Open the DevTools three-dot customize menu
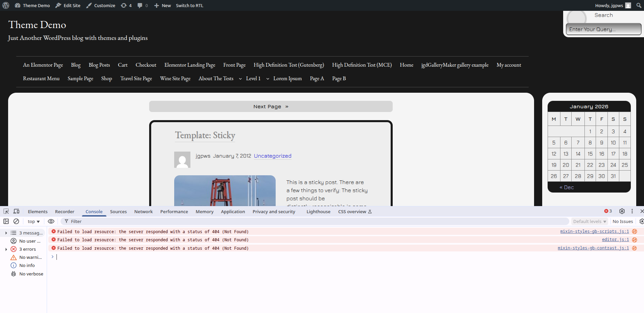The image size is (644, 313). (632, 211)
